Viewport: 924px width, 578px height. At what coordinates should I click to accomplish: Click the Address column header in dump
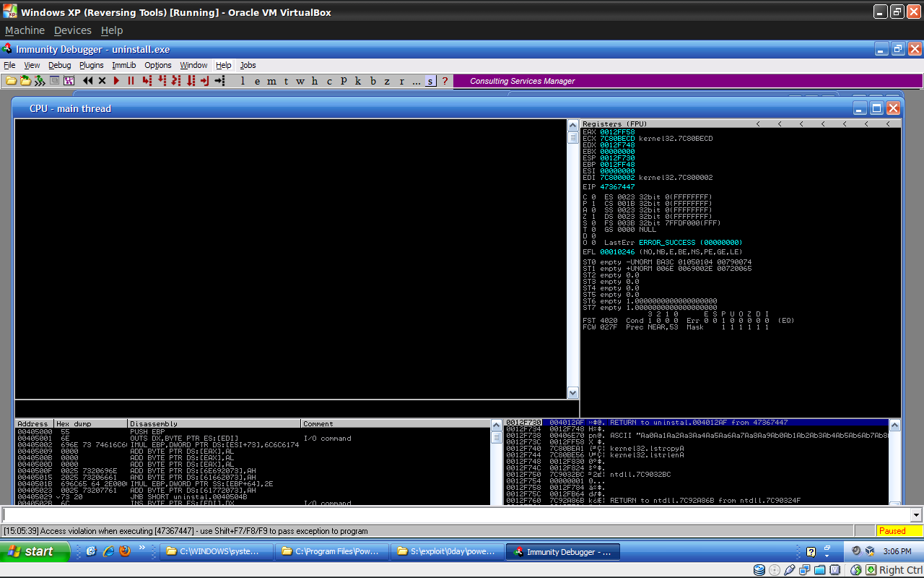(x=34, y=423)
